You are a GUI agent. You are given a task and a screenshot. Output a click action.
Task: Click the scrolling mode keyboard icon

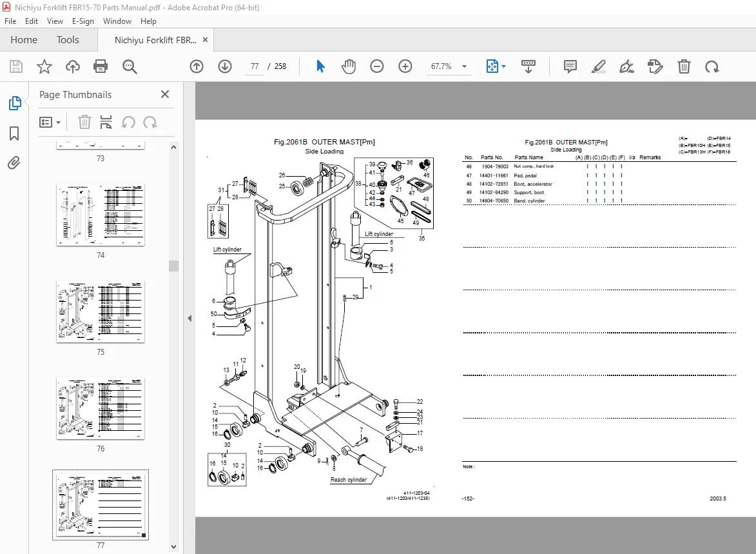[x=528, y=66]
